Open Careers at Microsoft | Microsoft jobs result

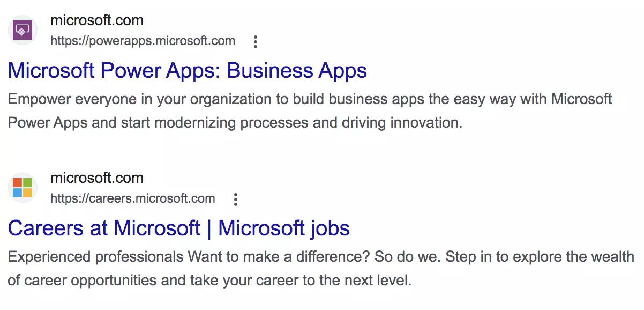(178, 228)
